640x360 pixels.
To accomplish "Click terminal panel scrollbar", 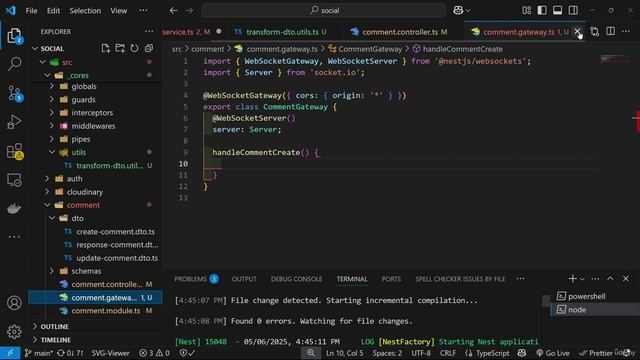I will [546, 300].
